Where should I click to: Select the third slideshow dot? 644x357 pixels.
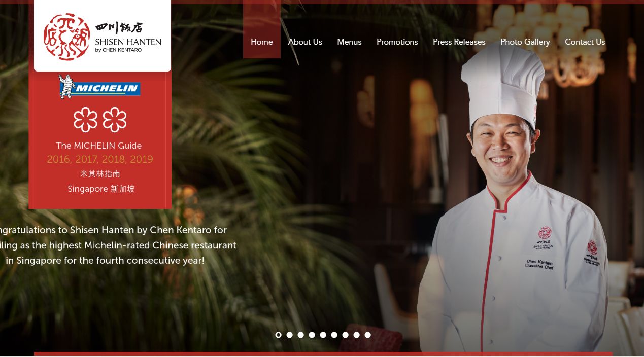300,335
